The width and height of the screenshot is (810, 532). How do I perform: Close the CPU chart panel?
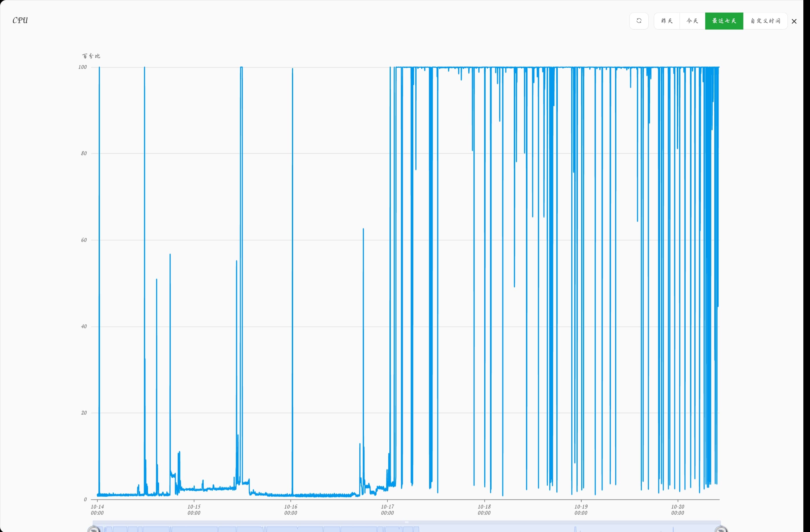tap(794, 21)
